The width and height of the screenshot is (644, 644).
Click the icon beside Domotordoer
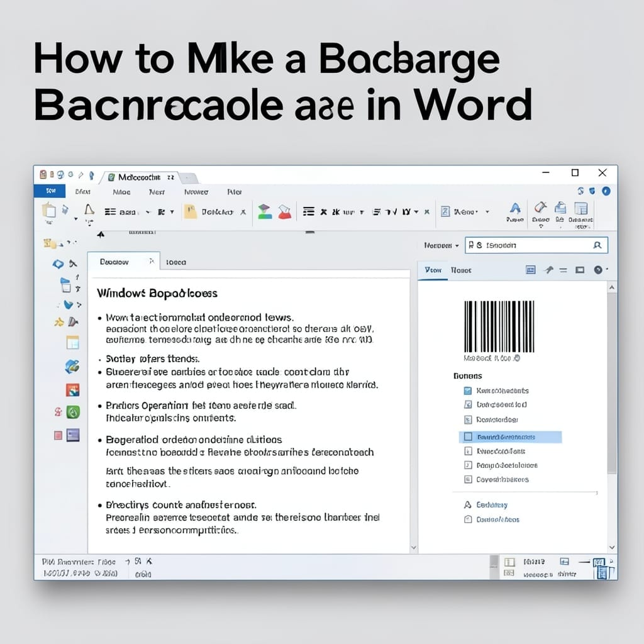(x=468, y=419)
